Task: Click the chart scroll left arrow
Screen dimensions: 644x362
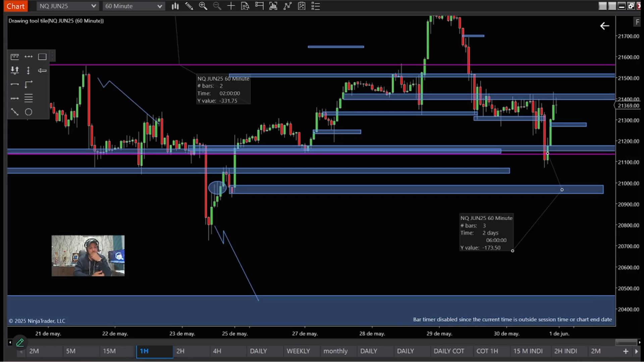Action: [10, 342]
